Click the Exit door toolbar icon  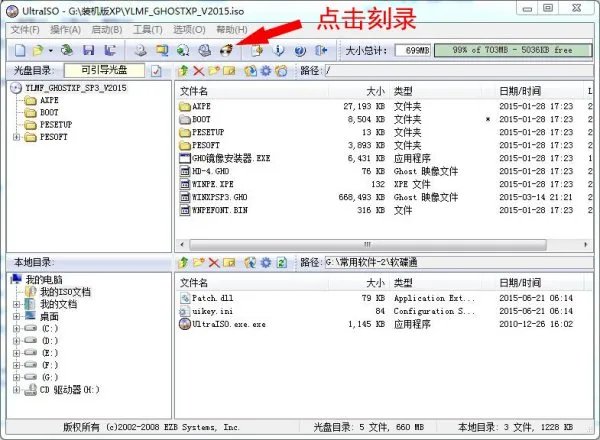coord(321,51)
